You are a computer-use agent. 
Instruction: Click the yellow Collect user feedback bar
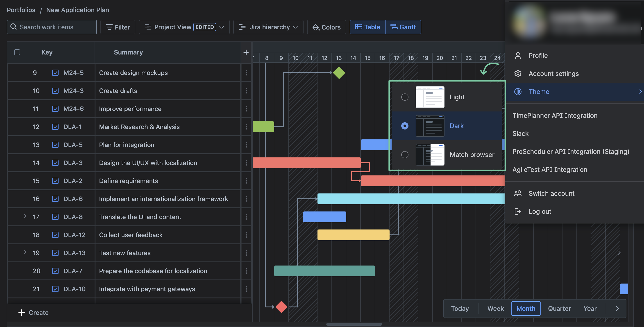(x=353, y=235)
